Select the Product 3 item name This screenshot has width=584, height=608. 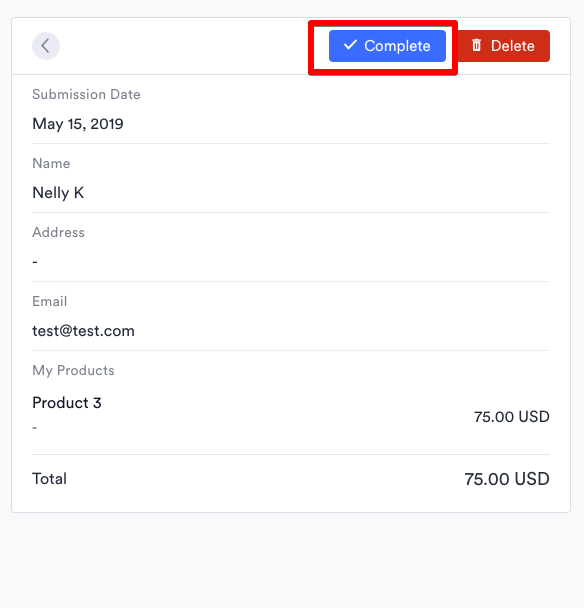point(67,403)
